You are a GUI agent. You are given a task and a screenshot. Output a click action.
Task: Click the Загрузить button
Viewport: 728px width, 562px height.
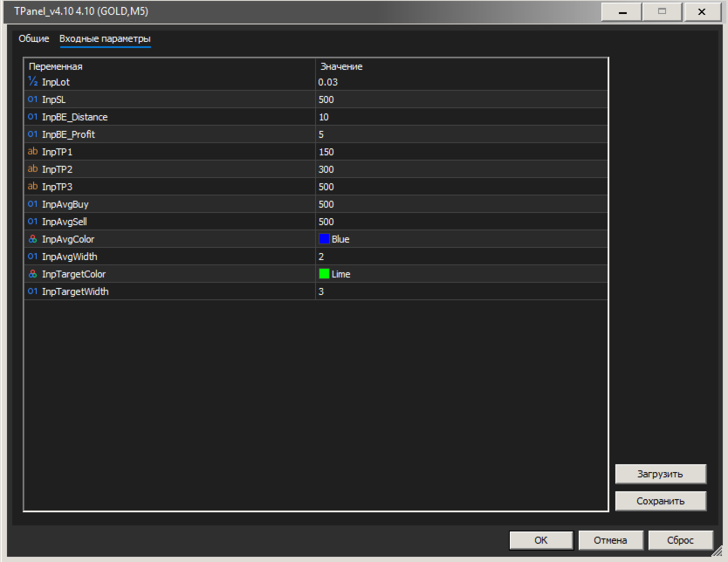[x=660, y=474]
